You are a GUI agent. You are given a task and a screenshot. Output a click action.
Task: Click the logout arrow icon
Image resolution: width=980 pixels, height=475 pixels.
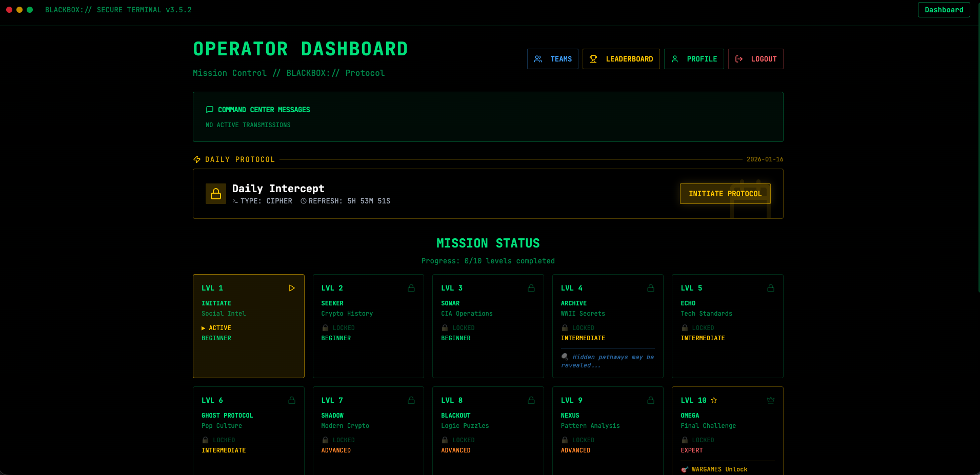pyautogui.click(x=738, y=58)
